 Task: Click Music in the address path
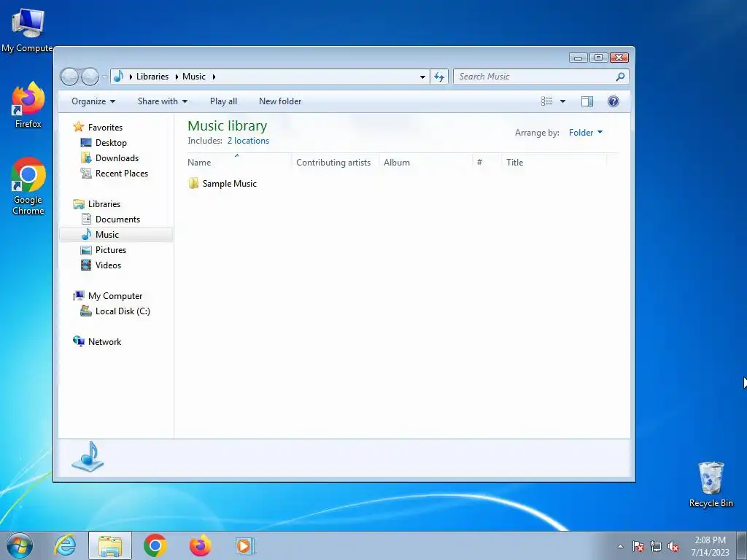coord(194,77)
